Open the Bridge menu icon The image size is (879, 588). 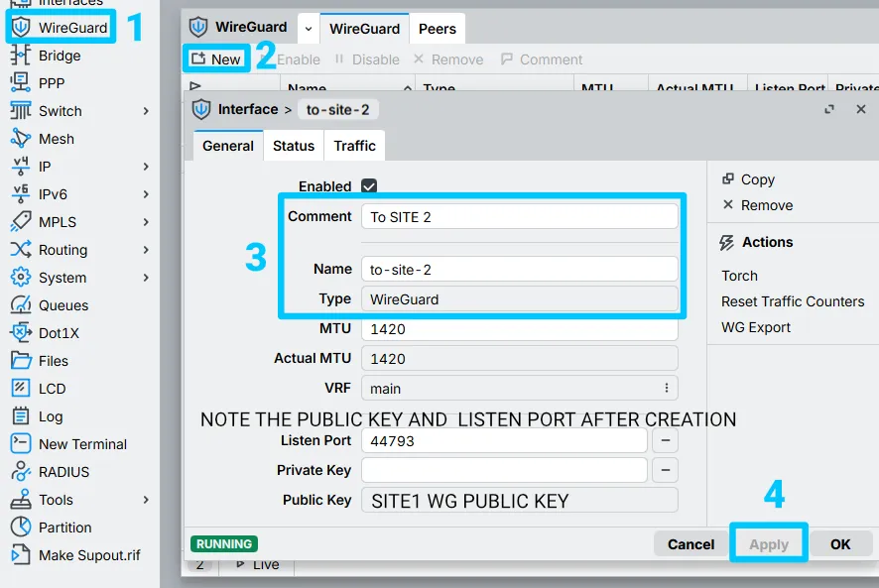pyautogui.click(x=20, y=56)
